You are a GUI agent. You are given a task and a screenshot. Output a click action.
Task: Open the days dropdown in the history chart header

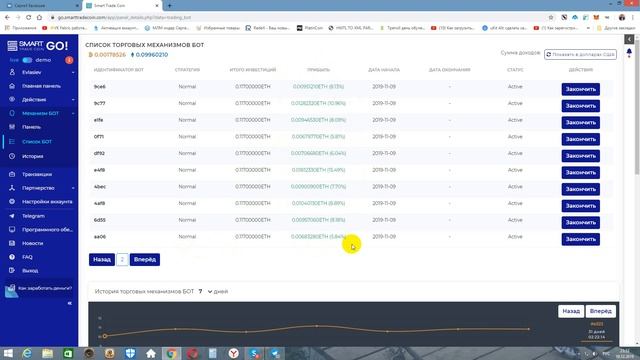pyautogui.click(x=204, y=291)
